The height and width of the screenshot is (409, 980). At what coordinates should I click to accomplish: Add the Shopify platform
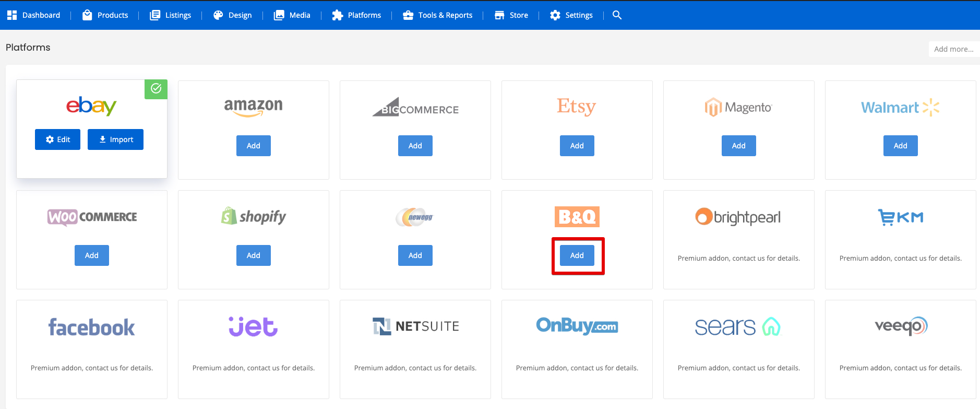[254, 255]
